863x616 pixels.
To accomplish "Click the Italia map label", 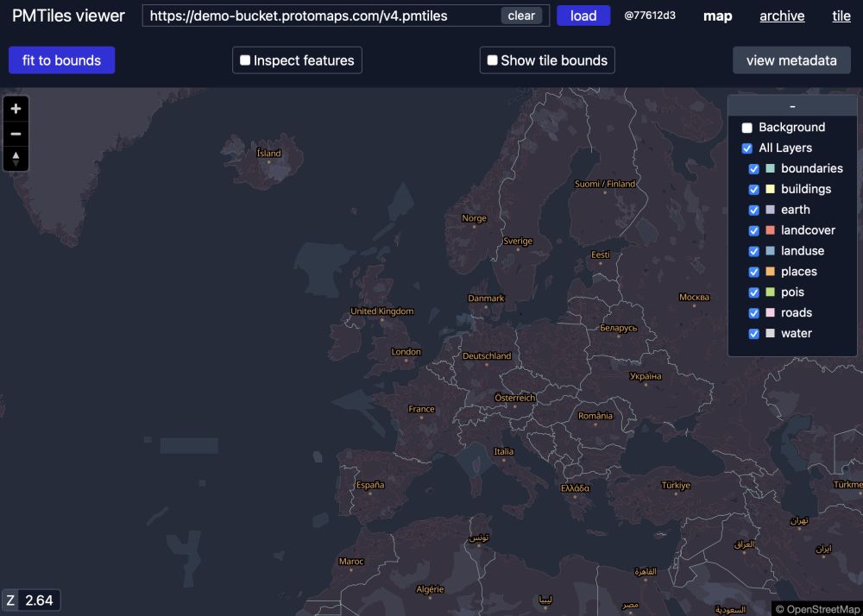I will click(x=504, y=451).
